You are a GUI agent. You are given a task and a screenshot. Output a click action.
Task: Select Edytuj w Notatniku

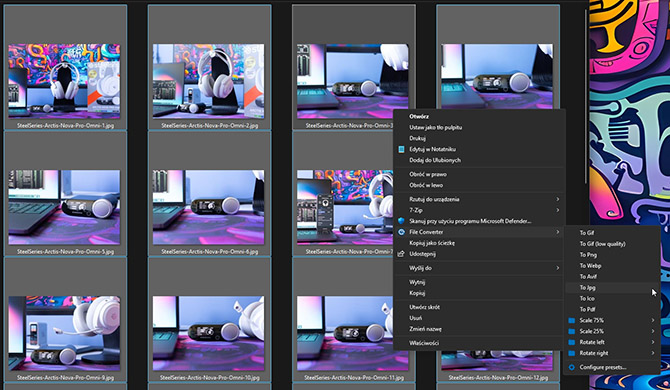pos(479,149)
